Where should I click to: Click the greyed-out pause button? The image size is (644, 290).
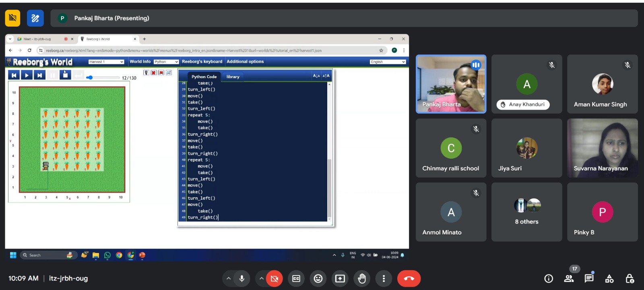[52, 75]
